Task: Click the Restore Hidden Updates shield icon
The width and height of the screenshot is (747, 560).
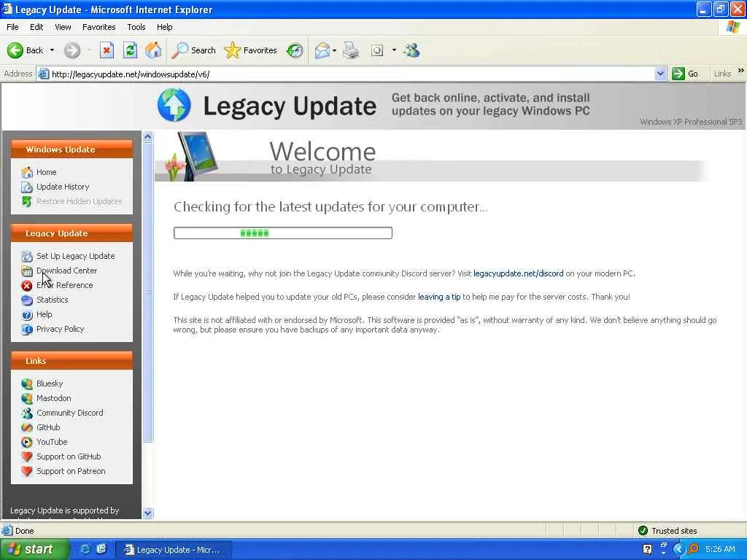Action: [x=27, y=201]
